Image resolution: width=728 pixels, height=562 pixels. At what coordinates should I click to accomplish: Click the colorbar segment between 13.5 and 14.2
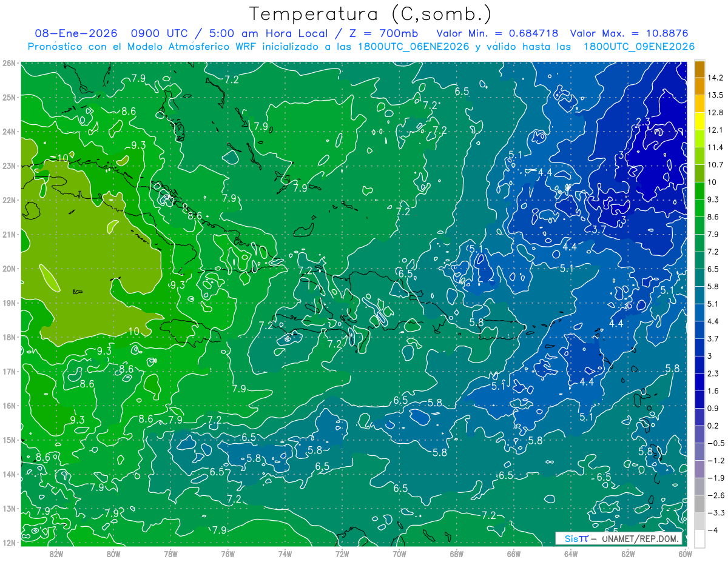coord(699,87)
